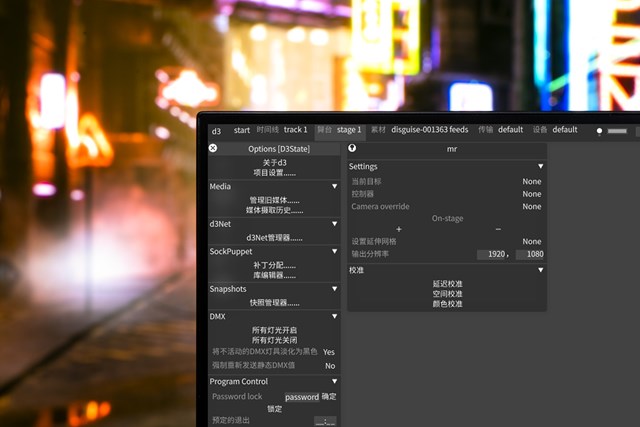Viewport: 640px width, 427px height.
Task: Click the 输出分辨率 label
Action: [x=370, y=254]
